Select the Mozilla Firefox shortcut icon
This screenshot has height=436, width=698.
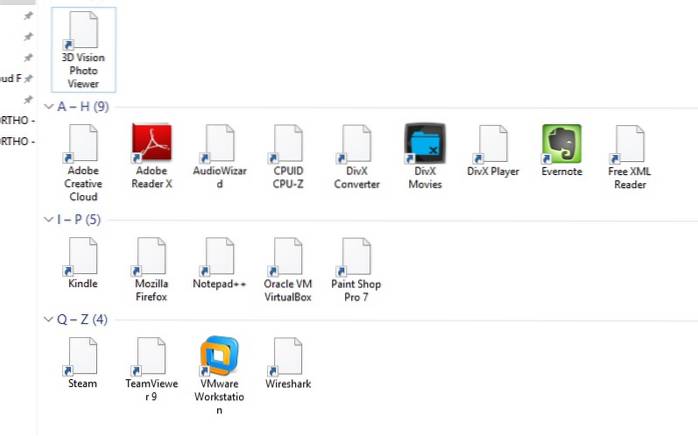click(151, 256)
